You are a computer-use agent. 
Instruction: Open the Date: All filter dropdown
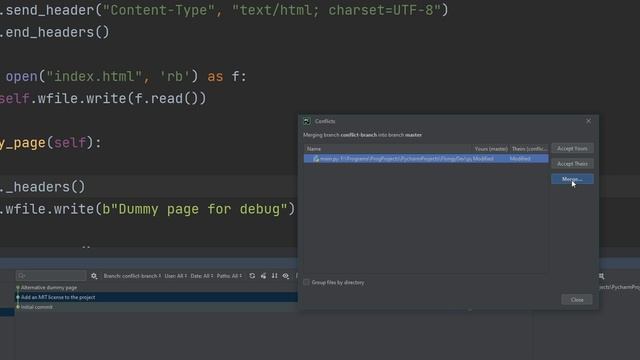[x=202, y=276]
